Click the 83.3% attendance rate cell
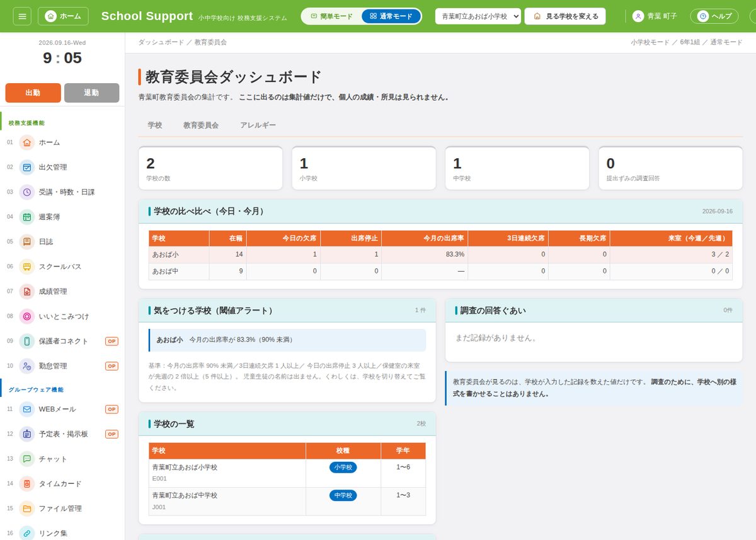 (x=425, y=255)
